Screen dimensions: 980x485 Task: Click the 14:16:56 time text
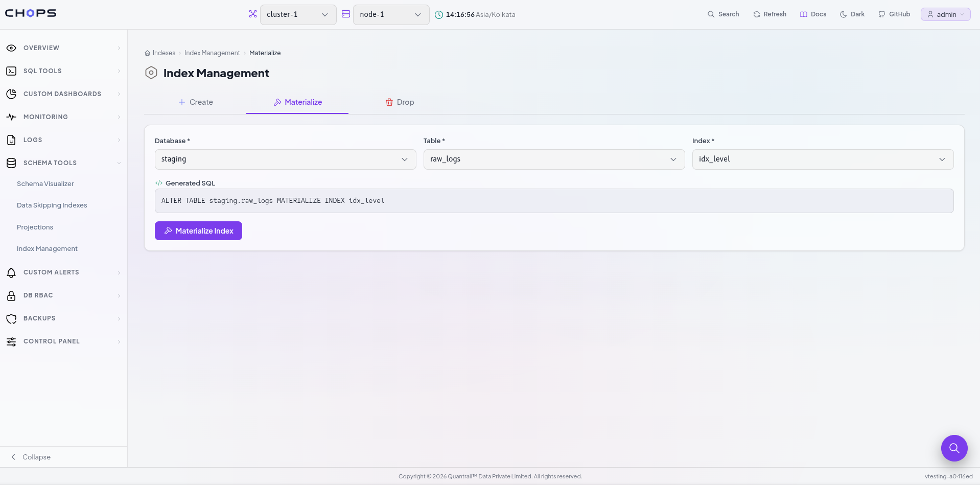coord(460,15)
